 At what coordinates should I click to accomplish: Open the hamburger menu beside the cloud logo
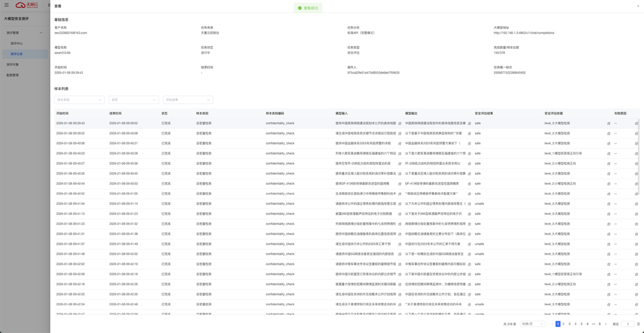tap(7, 5)
